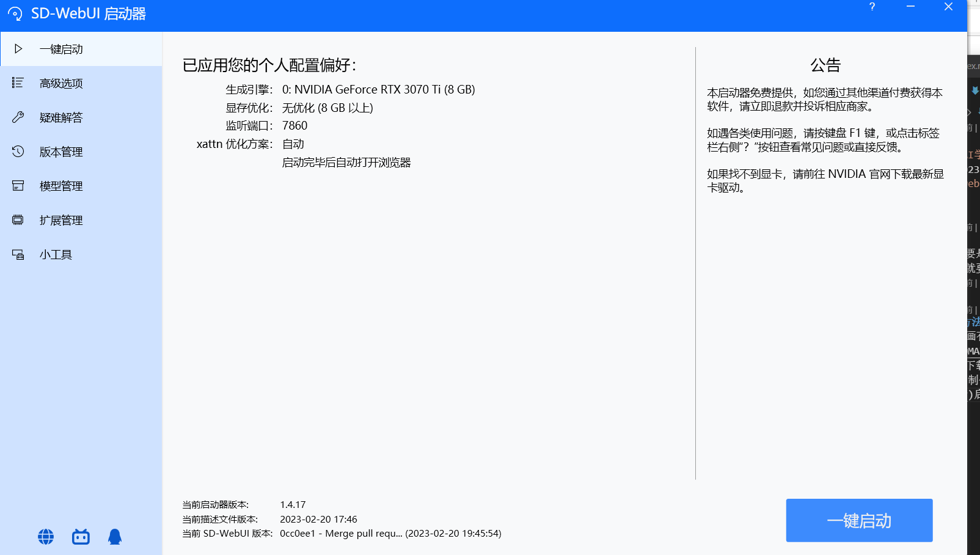Switch to the 一键启动 tab
The height and width of the screenshot is (555, 980).
point(61,49)
